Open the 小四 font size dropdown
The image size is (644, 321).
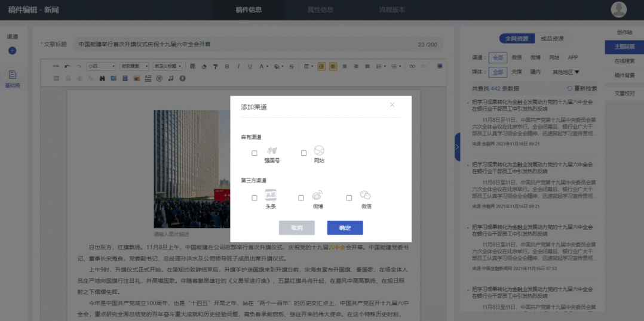point(101,66)
